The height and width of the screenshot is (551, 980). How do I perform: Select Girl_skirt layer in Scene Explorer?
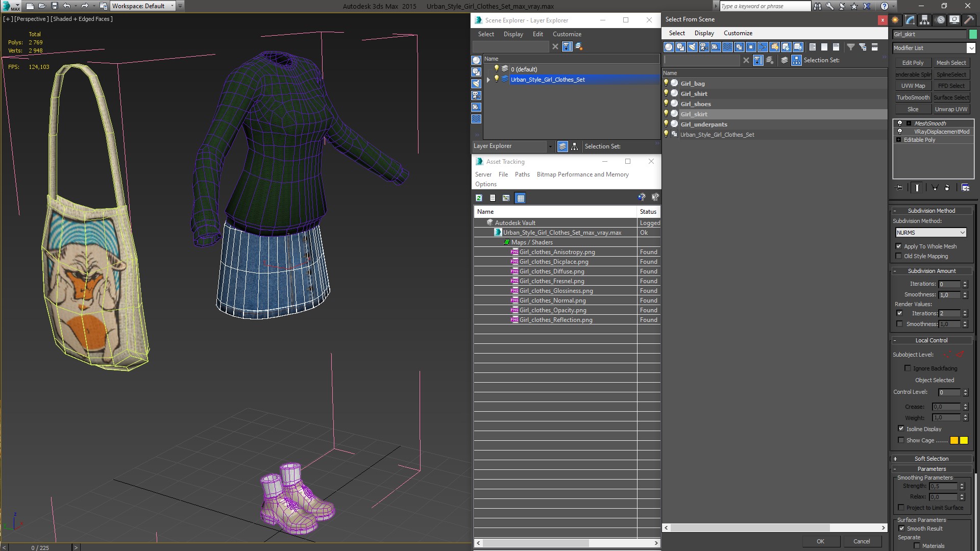tap(693, 114)
